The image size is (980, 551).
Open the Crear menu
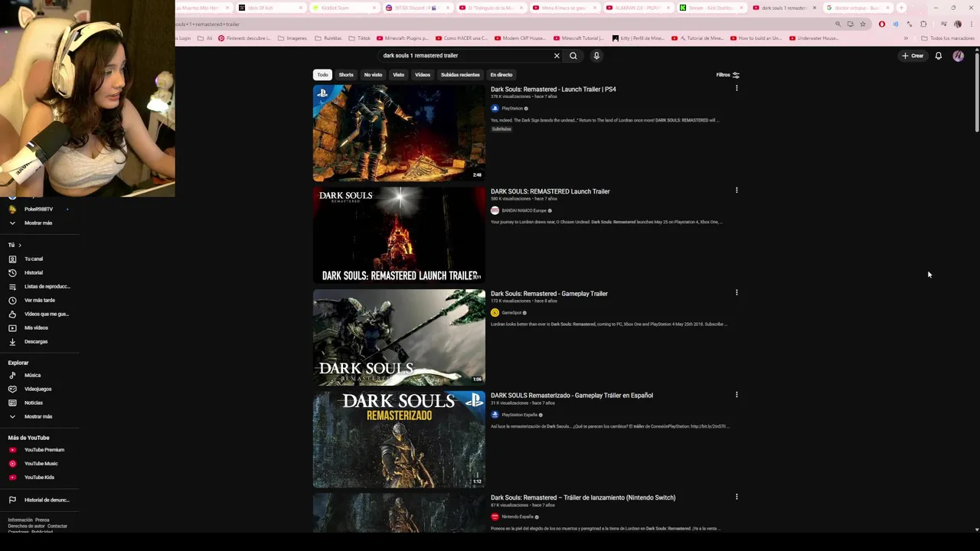913,56
